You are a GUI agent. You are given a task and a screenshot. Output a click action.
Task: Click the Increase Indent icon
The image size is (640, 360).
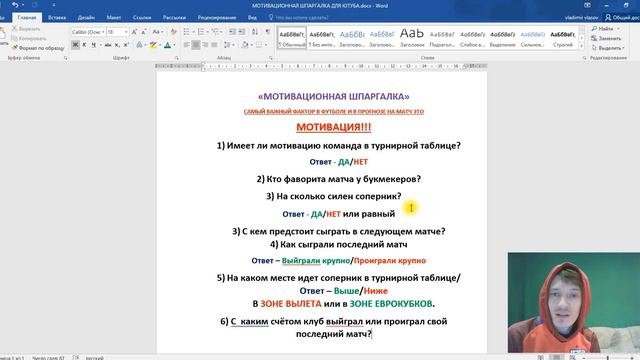click(x=242, y=32)
